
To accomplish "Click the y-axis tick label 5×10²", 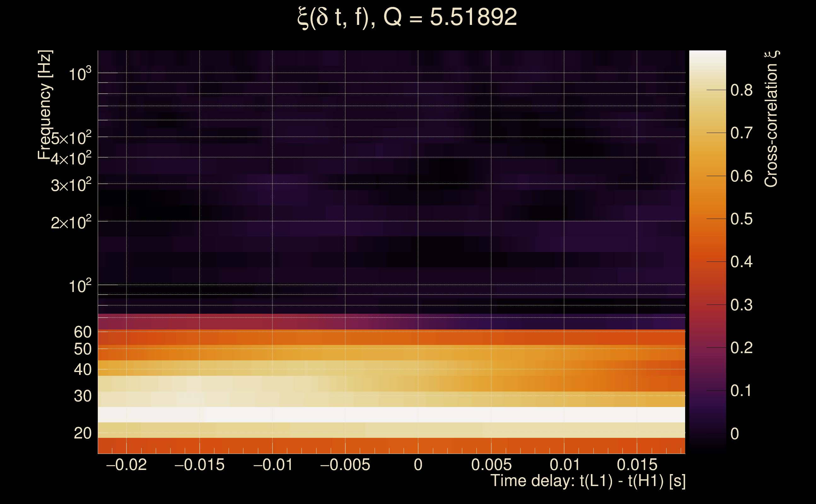I will tap(71, 138).
